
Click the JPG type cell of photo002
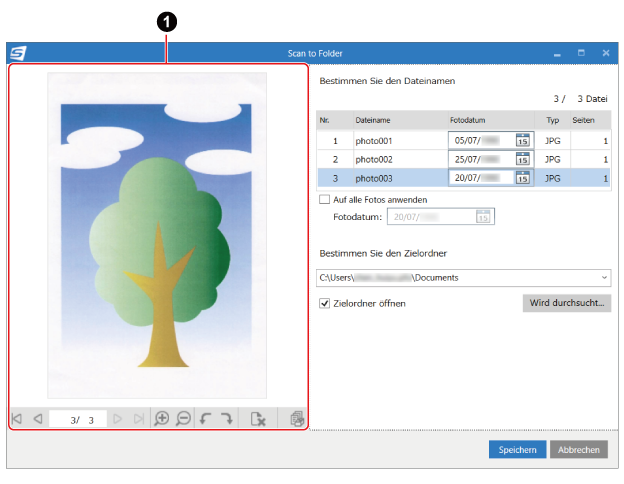(x=552, y=159)
